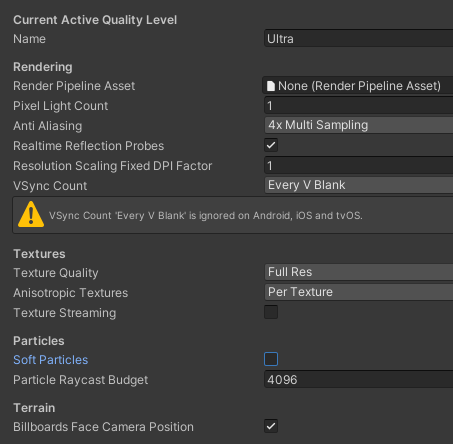Click the Texture Quality label
The width and height of the screenshot is (453, 444).
[56, 273]
